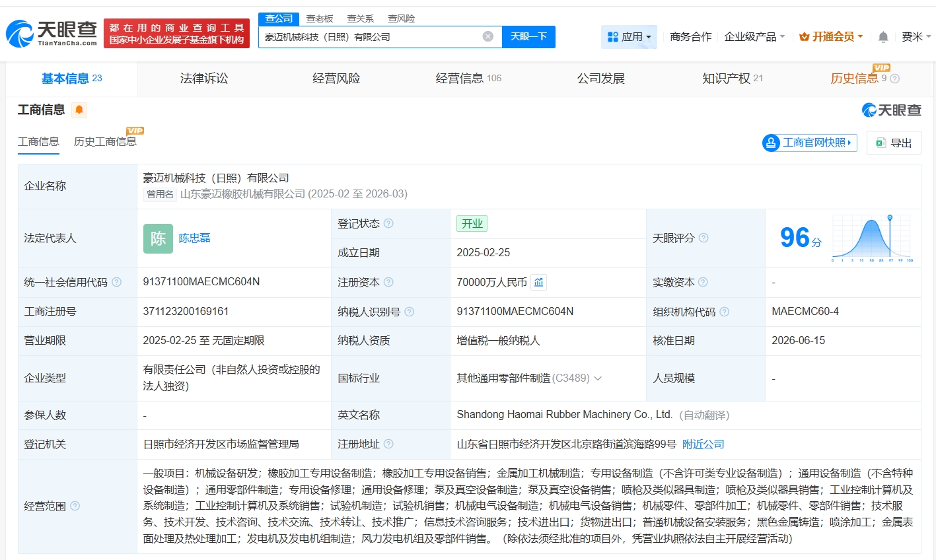View the 知识产权 tab
936x560 pixels.
pos(733,79)
